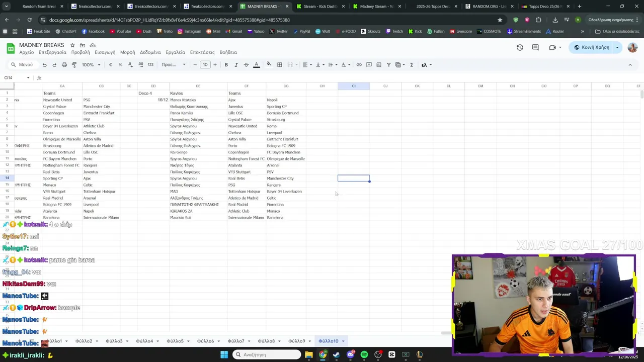Print the spreadsheet using printer icon
The image size is (644, 362).
[x=64, y=65]
